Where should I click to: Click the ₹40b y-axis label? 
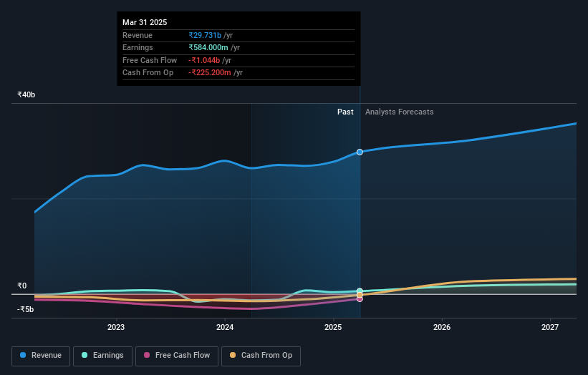[26, 94]
